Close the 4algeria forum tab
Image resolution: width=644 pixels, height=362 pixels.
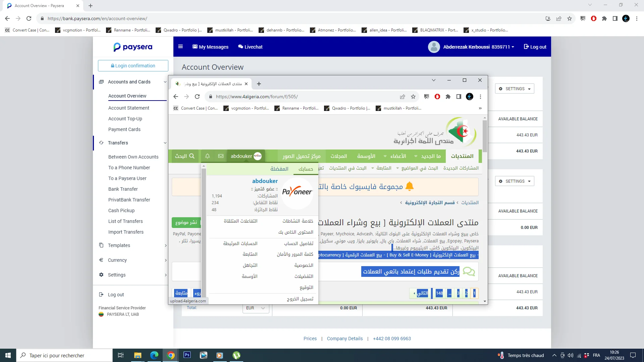[x=246, y=84]
